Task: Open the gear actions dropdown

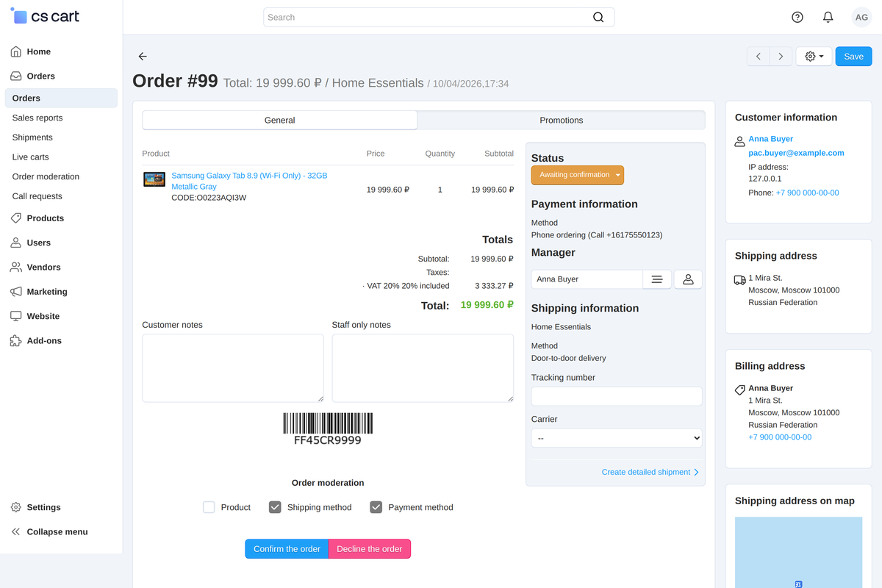Action: click(x=814, y=57)
